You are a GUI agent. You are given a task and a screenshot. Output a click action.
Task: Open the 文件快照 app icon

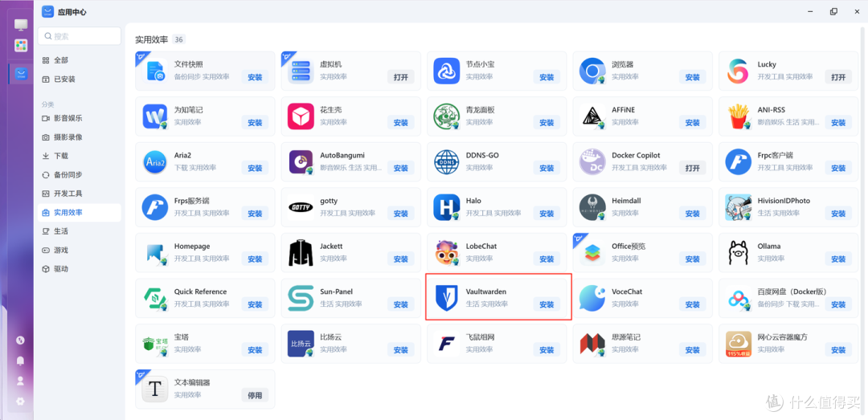click(156, 71)
